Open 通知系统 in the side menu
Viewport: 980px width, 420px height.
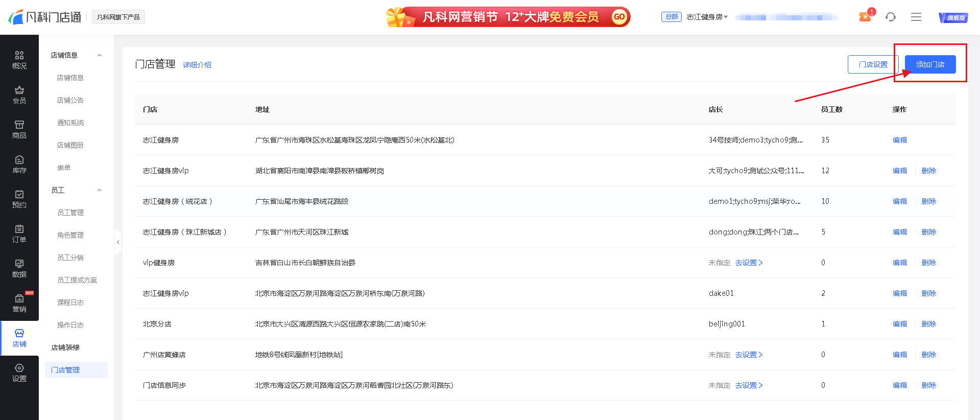tap(70, 123)
